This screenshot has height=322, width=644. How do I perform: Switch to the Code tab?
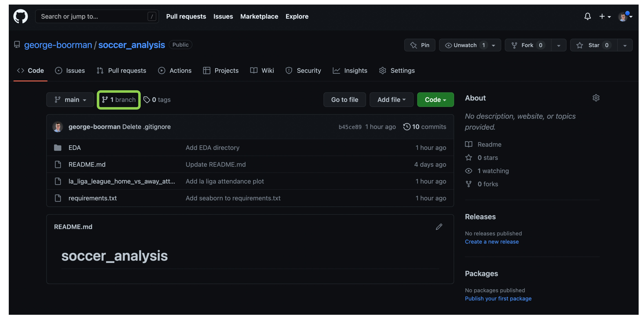pyautogui.click(x=30, y=70)
